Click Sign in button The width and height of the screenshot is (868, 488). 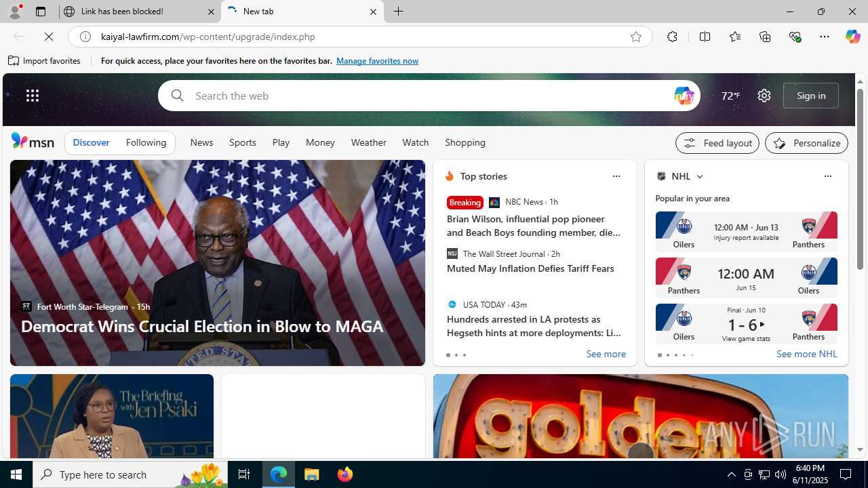tap(811, 96)
